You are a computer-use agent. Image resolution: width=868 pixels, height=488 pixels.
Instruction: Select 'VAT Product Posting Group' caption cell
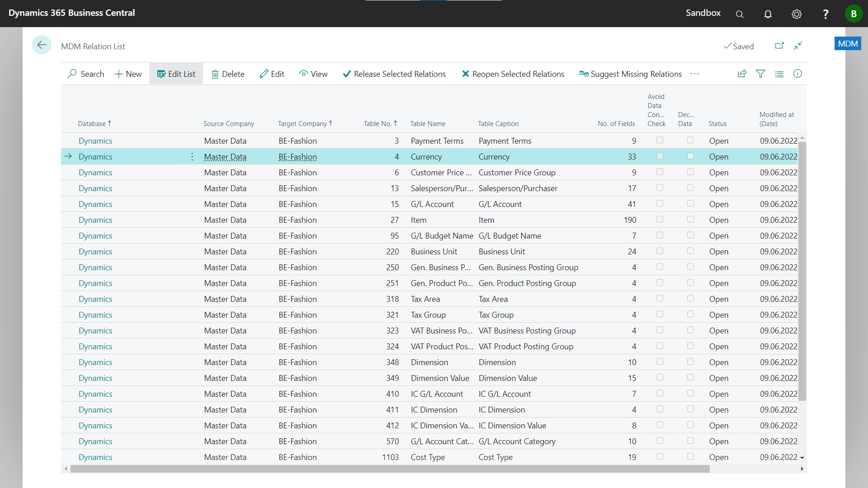point(526,346)
